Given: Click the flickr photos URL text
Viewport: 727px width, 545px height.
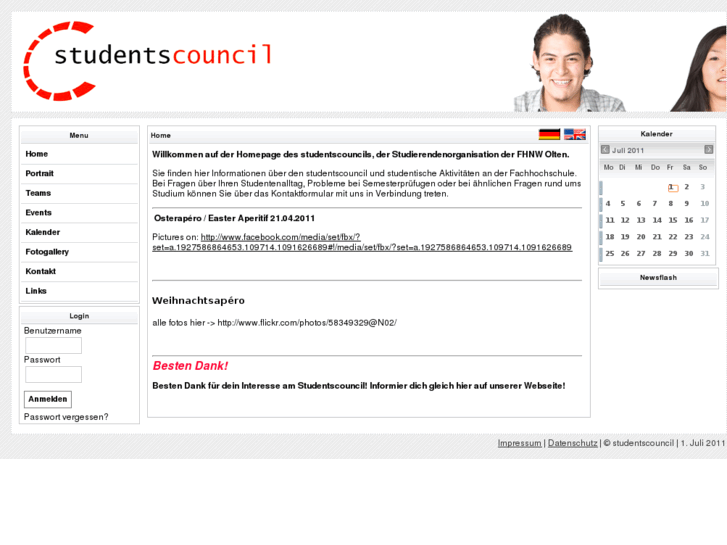Looking at the screenshot, I should 307,323.
